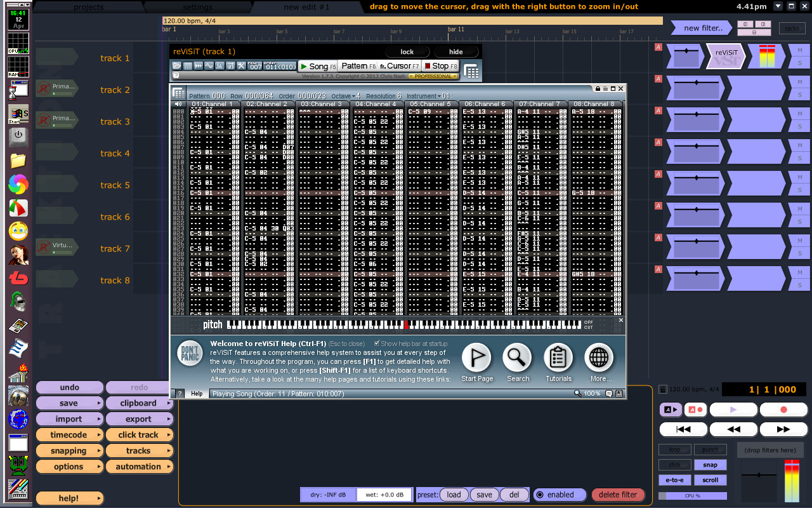This screenshot has height=508, width=812.
Task: Switch to the settings tab
Action: (x=198, y=7)
